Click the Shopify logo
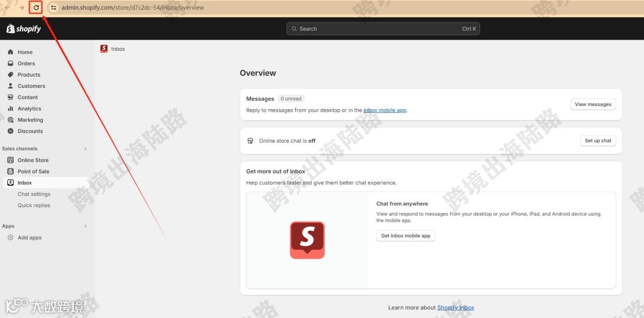644x318 pixels. [24, 29]
